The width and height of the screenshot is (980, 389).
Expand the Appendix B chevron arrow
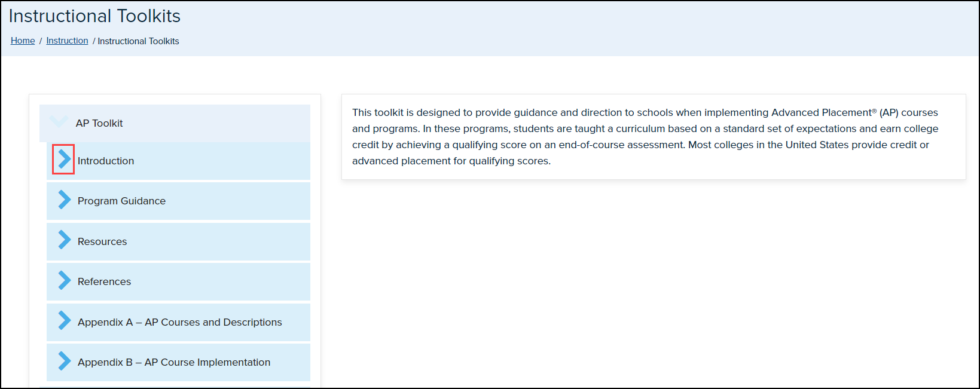(64, 361)
